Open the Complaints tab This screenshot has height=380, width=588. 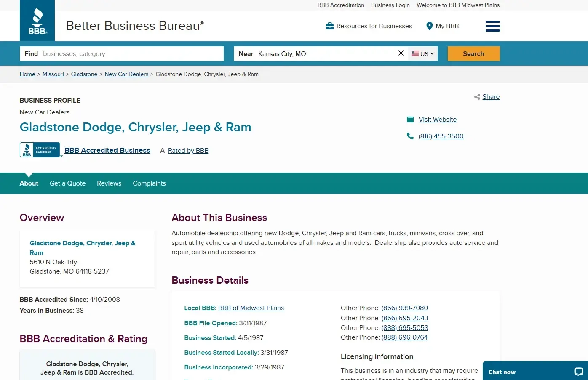pyautogui.click(x=149, y=183)
